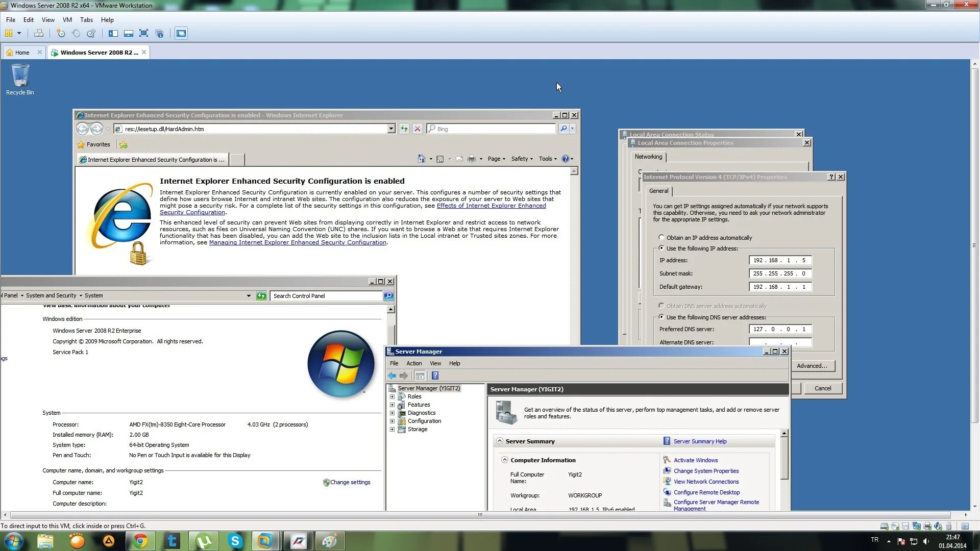Switch to the Home tab in VMware
Viewport: 980px width, 551px height.
pos(22,53)
